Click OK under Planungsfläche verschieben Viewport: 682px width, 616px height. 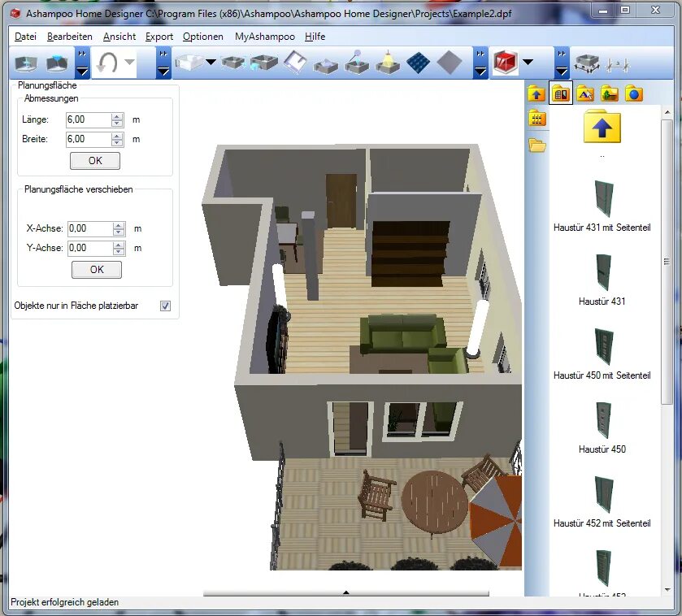click(97, 270)
